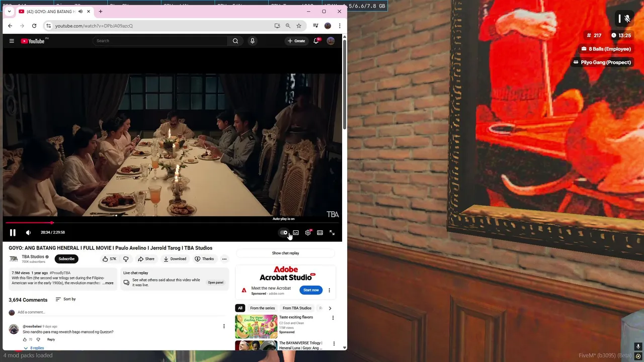This screenshot has height=362, width=644.
Task: Show the next filter chips with the arrow
Action: [330, 308]
